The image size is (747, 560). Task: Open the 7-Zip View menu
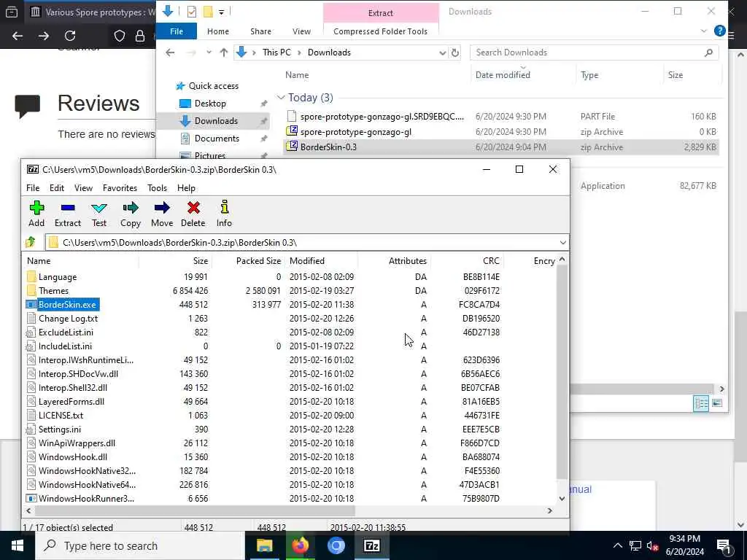tap(83, 187)
